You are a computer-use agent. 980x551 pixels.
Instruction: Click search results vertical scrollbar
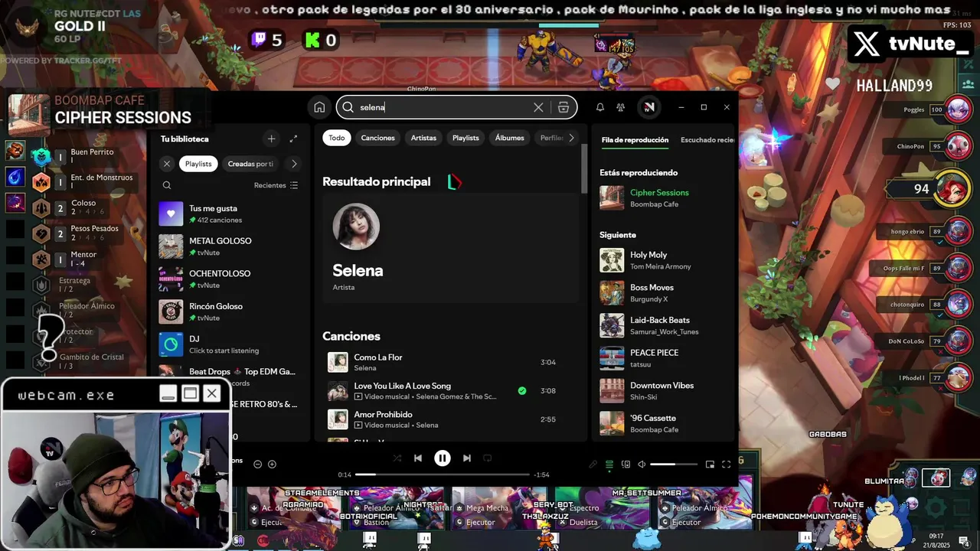[584, 168]
